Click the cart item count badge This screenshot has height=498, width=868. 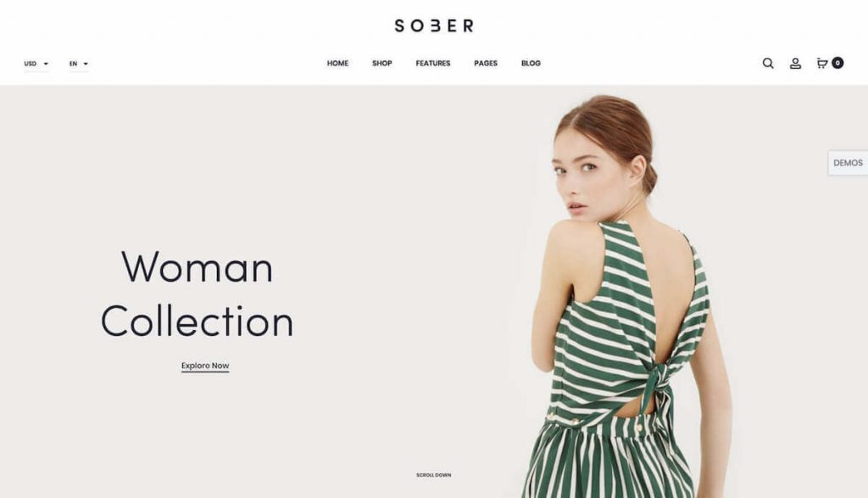tap(837, 63)
